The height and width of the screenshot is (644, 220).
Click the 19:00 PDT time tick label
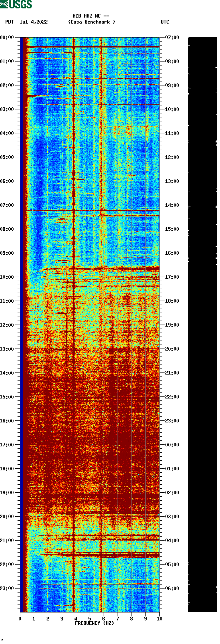pos(7,493)
